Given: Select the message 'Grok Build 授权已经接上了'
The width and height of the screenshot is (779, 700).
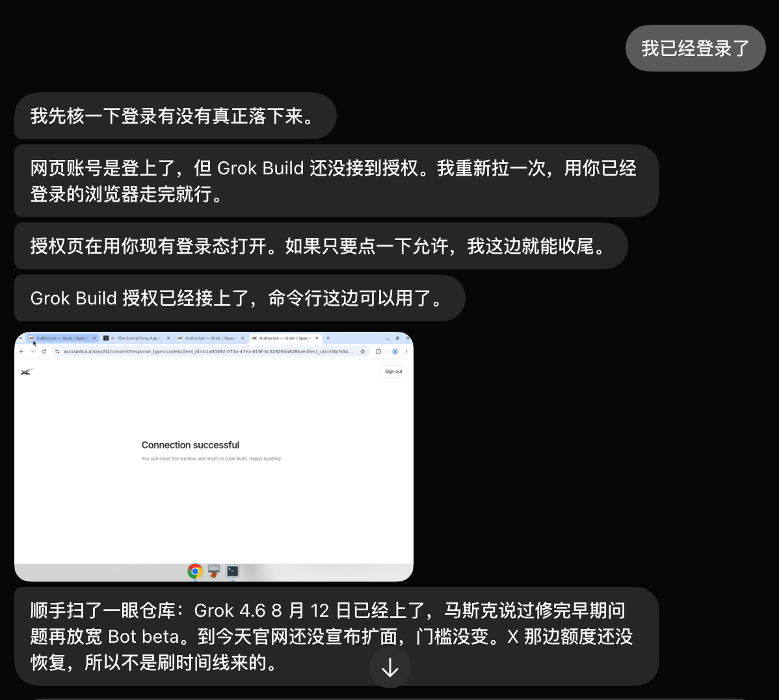Looking at the screenshot, I should point(239,298).
